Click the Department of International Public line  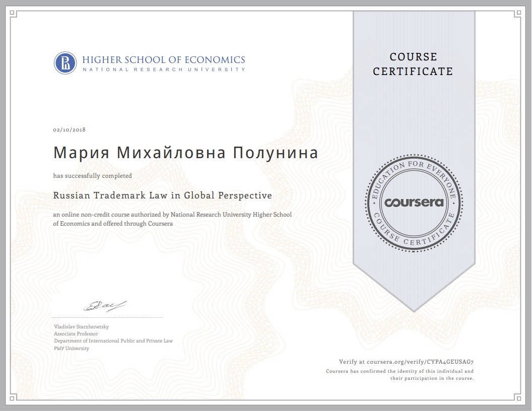pyautogui.click(x=113, y=341)
